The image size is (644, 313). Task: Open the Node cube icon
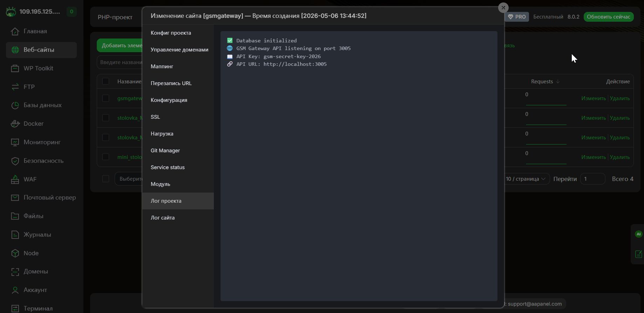(15, 253)
